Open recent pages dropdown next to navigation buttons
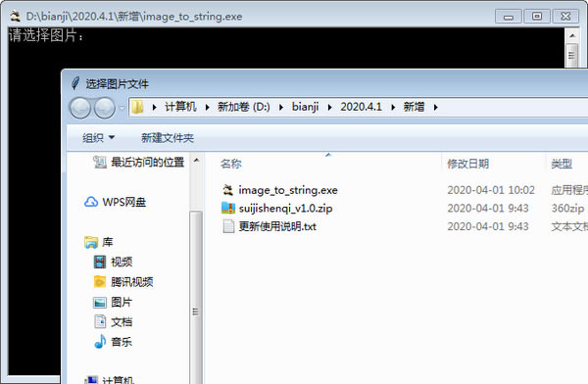 pos(122,108)
